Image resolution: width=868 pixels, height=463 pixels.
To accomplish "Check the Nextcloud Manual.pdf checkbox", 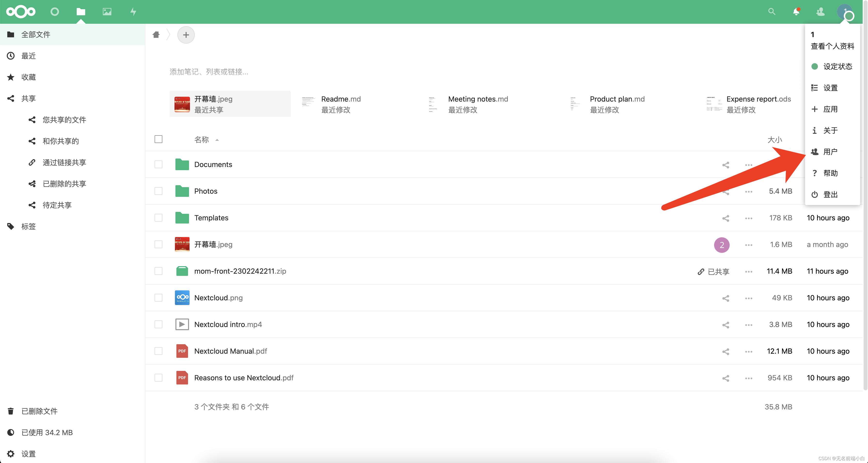I will point(158,351).
